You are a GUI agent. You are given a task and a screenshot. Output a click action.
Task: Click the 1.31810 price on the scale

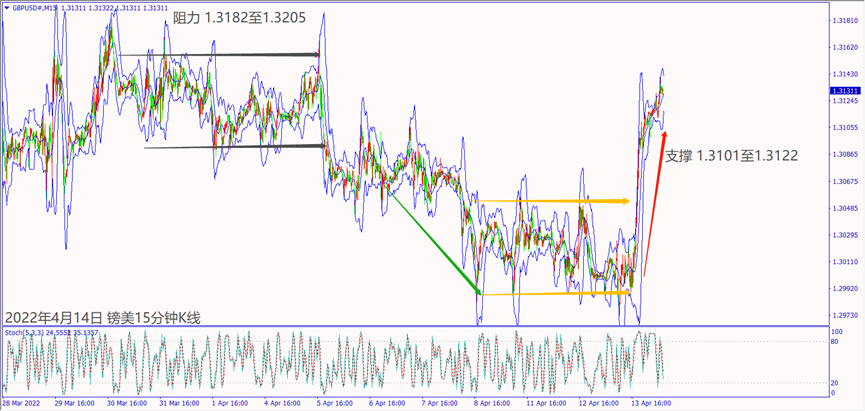pyautogui.click(x=845, y=19)
